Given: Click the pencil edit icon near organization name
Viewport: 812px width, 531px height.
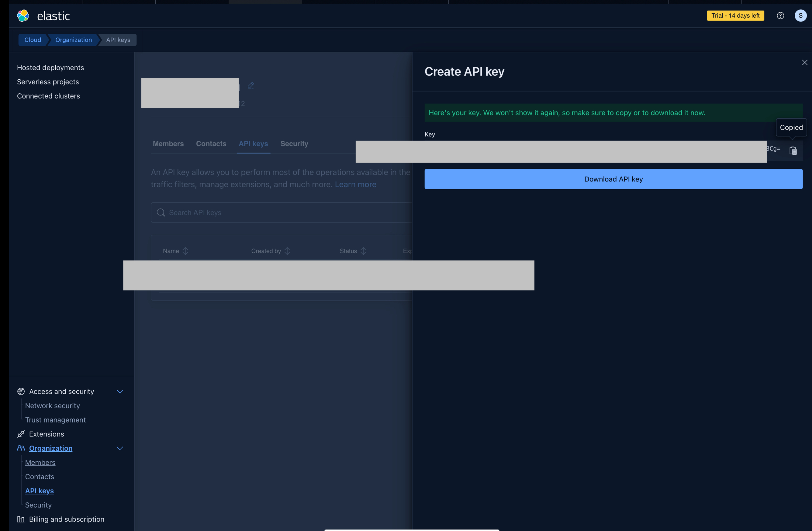Looking at the screenshot, I should click(251, 85).
